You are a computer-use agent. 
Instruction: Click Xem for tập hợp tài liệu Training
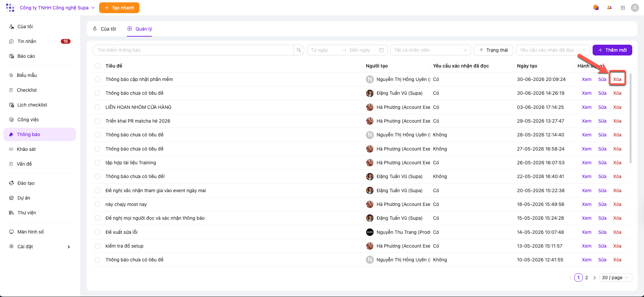coord(587,163)
